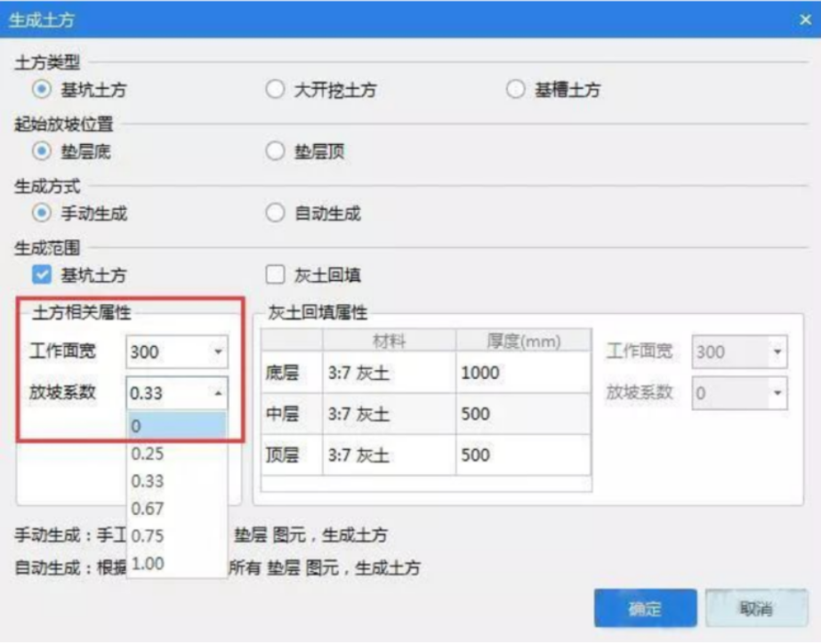Select the 基坑土方 radio button

(41, 90)
